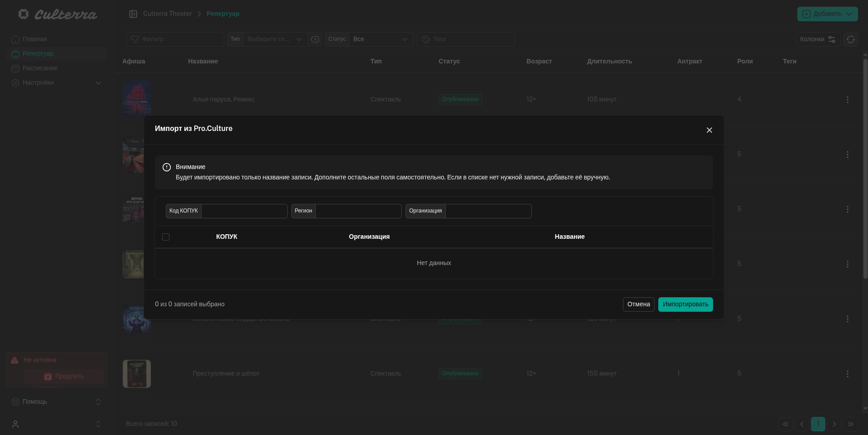Click the Организация filter input
The height and width of the screenshot is (435, 868).
pos(488,211)
